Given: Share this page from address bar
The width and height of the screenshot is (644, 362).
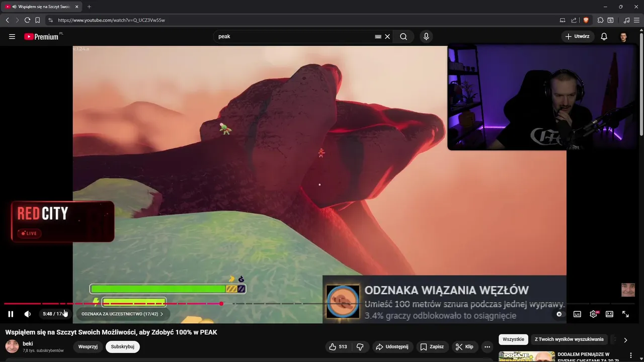Looking at the screenshot, I should tap(574, 20).
